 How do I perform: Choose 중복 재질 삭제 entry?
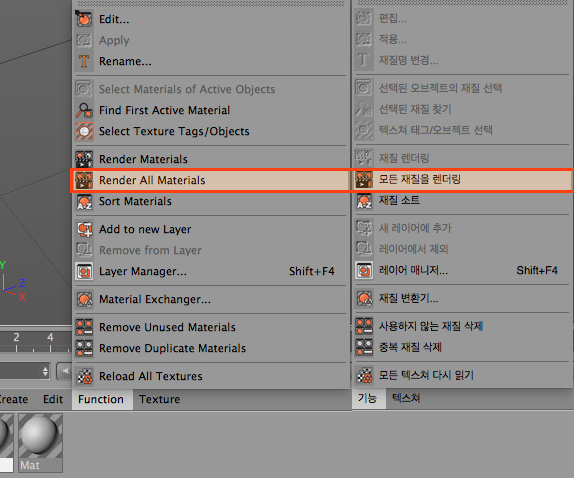tap(462, 347)
